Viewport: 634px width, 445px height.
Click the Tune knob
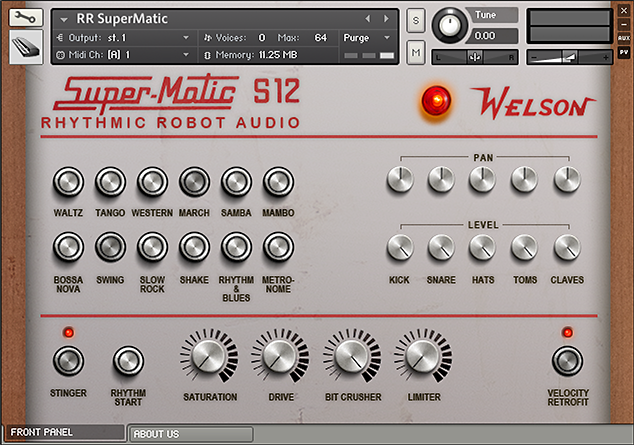pos(450,25)
